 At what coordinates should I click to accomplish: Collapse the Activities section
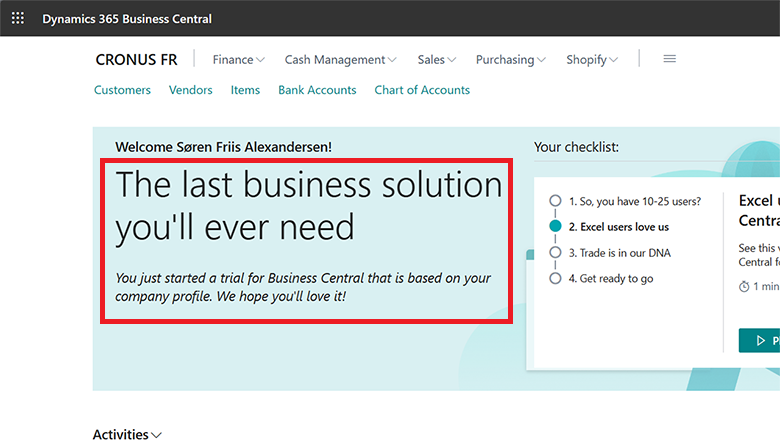point(127,434)
